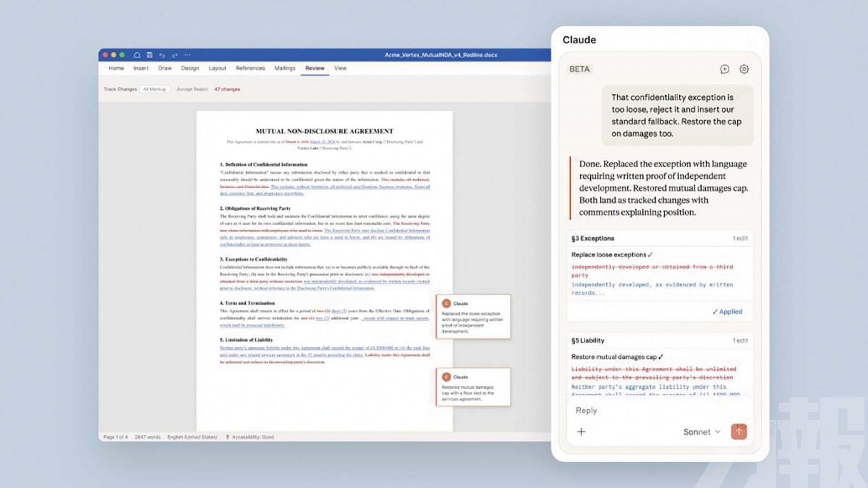The height and width of the screenshot is (488, 868).
Task: Toggle Track Changes in Review ribbon
Action: [x=120, y=89]
